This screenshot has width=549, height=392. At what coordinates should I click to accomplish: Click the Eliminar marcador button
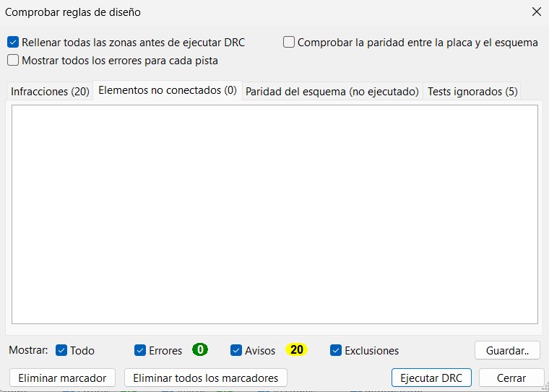pos(62,378)
